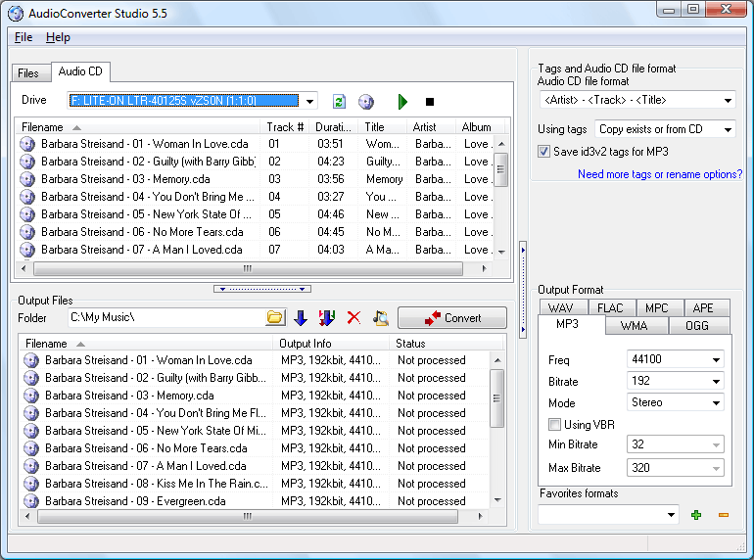Open the Bitrate 192 dropdown
This screenshot has width=754, height=560.
(x=716, y=381)
